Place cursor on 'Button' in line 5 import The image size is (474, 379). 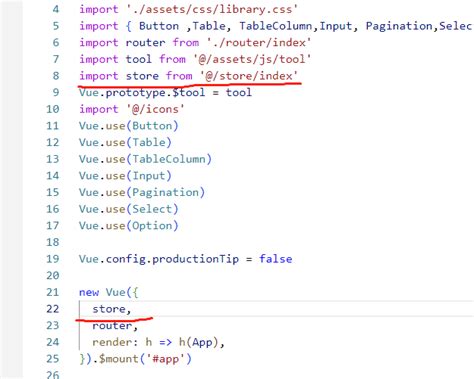[x=159, y=26]
